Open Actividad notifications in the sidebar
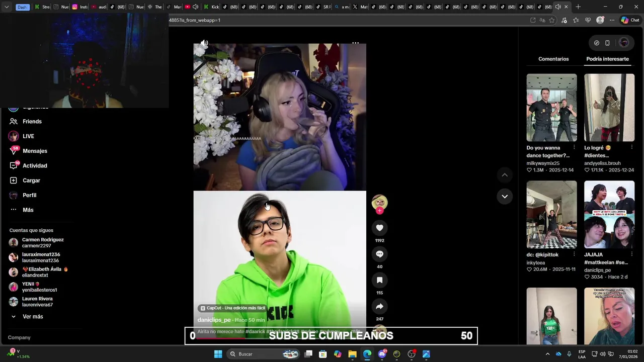The image size is (644, 362). point(35,165)
